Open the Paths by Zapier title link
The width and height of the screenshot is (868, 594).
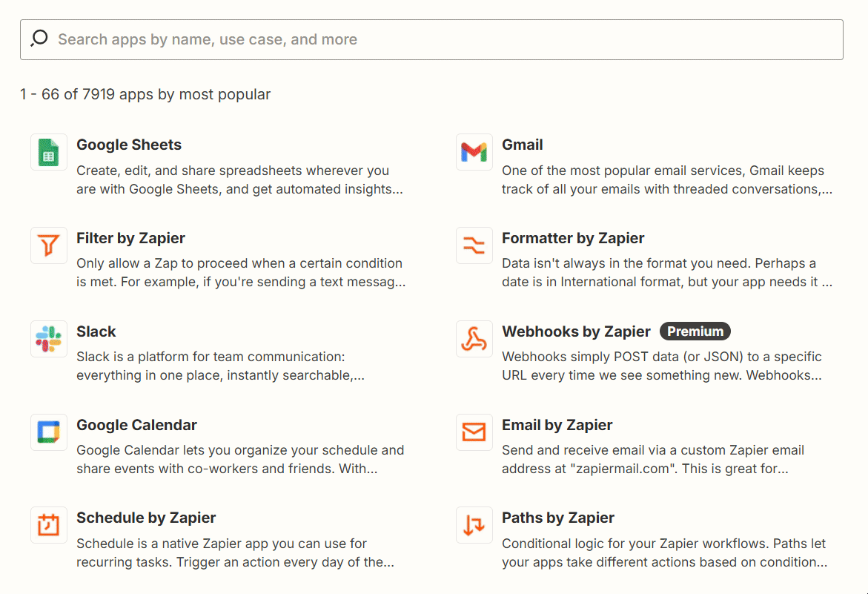pos(557,518)
